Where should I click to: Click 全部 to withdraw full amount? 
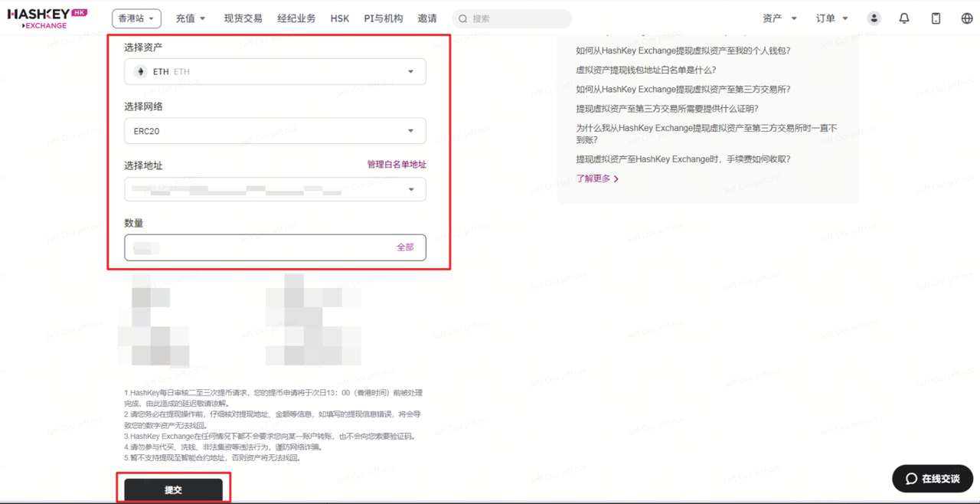click(x=405, y=247)
